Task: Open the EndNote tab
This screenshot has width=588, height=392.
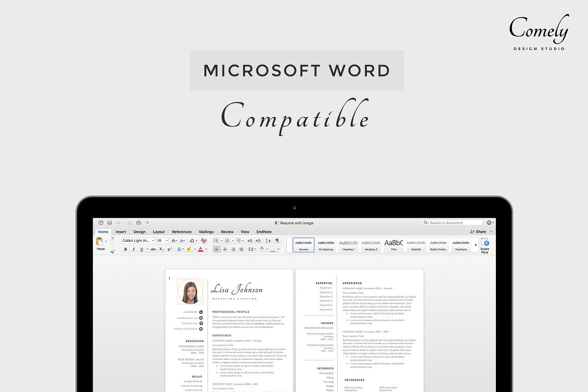Action: 264,232
